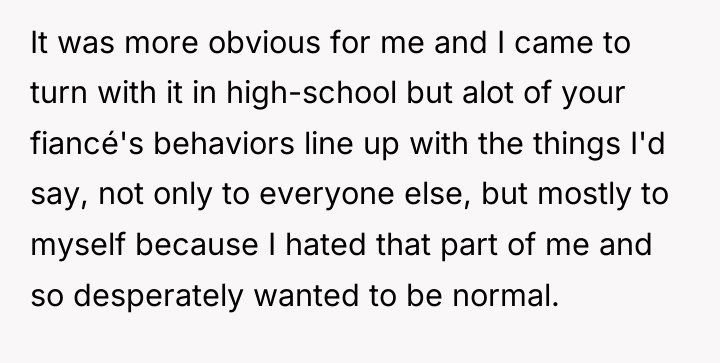
Task: Click the word 'normal.' ending the paragraph
Action: pos(506,295)
